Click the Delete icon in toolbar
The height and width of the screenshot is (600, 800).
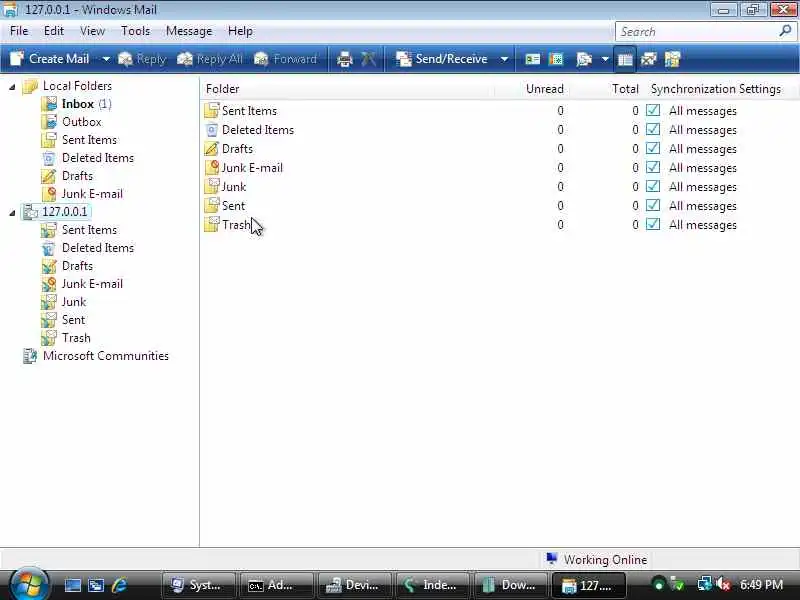(368, 59)
